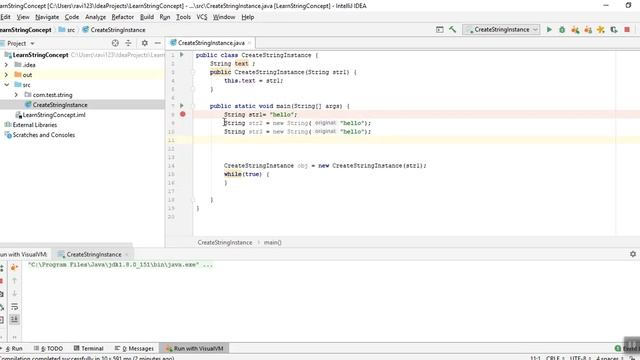
Task: Open the TODO tool window
Action: 48,349
